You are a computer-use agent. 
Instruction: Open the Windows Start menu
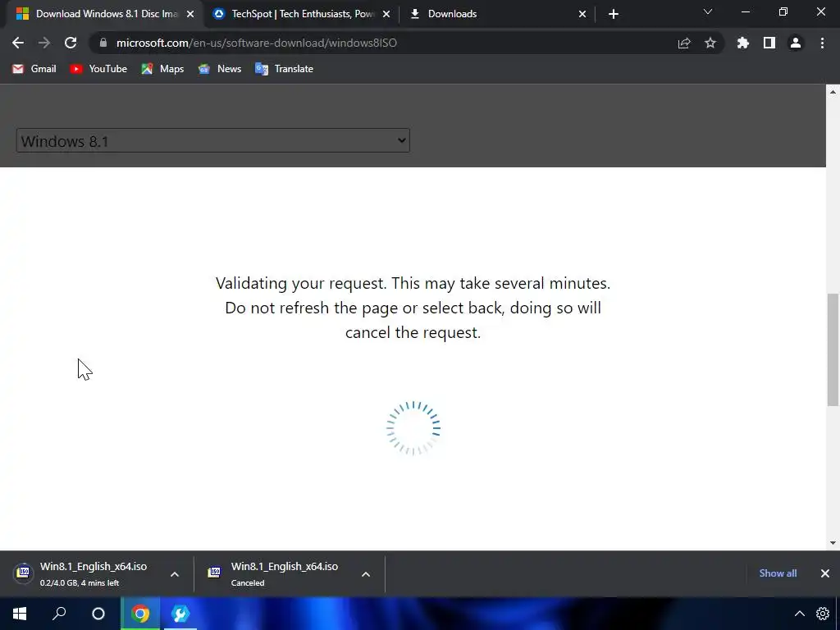(20, 614)
